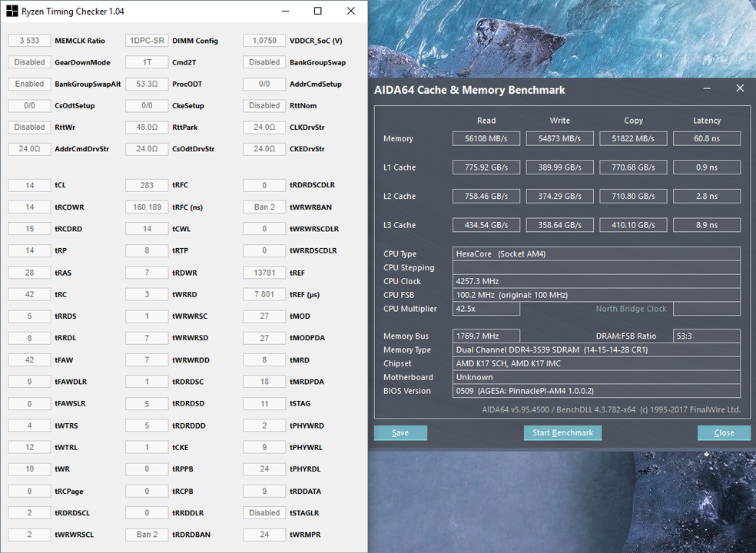Select the Cmd2T value field
Image resolution: width=756 pixels, height=553 pixels.
(147, 62)
